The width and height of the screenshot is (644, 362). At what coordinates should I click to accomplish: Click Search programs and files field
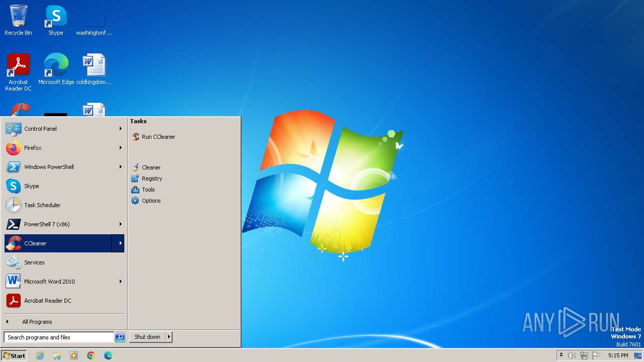pyautogui.click(x=59, y=337)
